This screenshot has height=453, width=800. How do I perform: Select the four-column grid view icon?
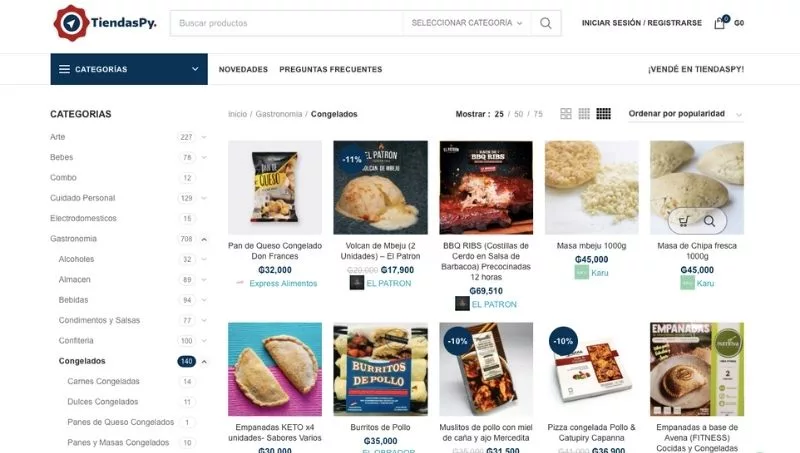click(x=604, y=114)
